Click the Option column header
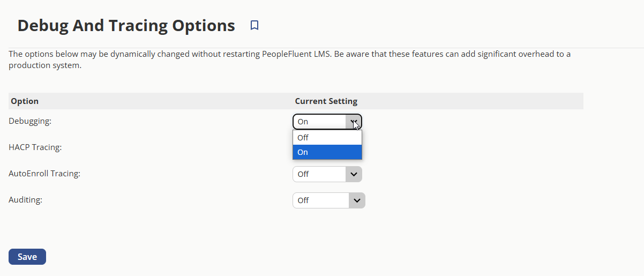644x276 pixels. 25,101
